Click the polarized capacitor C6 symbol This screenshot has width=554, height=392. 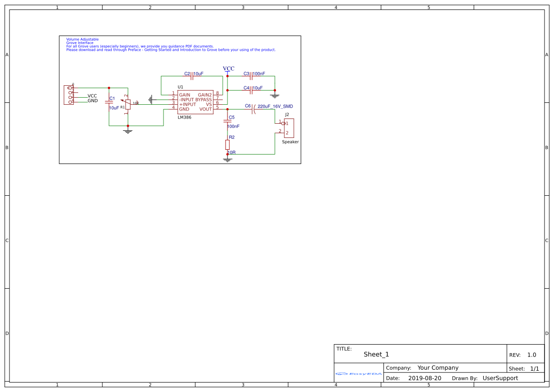(x=253, y=109)
